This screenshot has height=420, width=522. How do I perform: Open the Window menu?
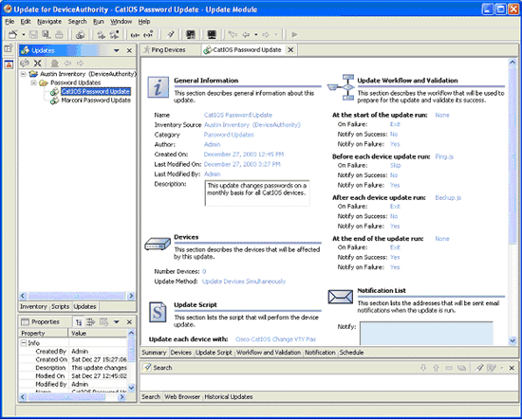pos(121,21)
